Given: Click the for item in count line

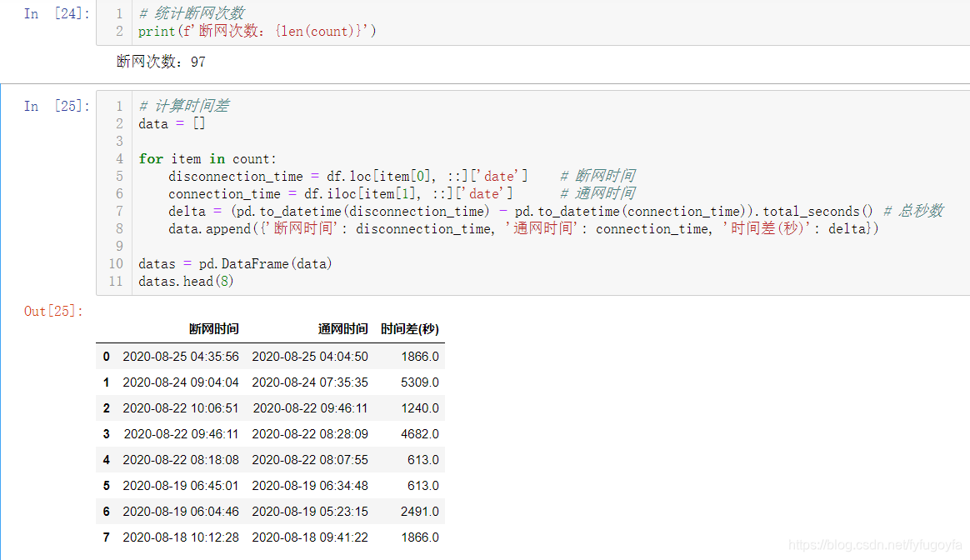Looking at the screenshot, I should [x=207, y=159].
